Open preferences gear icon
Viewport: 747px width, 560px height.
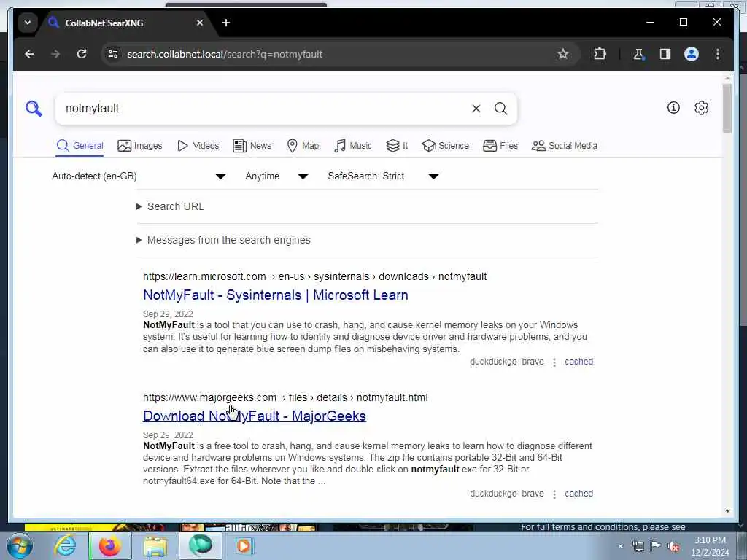(701, 108)
